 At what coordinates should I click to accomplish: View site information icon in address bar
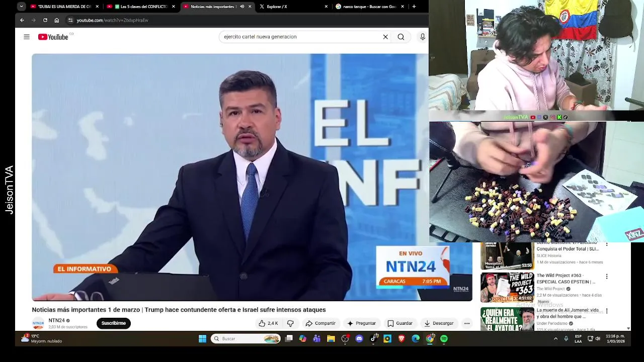[70, 20]
